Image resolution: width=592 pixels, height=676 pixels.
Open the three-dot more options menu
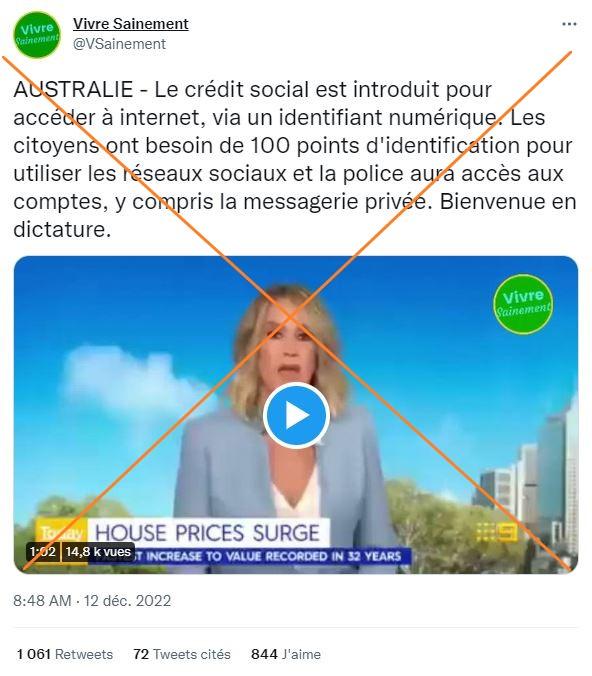coord(569,24)
